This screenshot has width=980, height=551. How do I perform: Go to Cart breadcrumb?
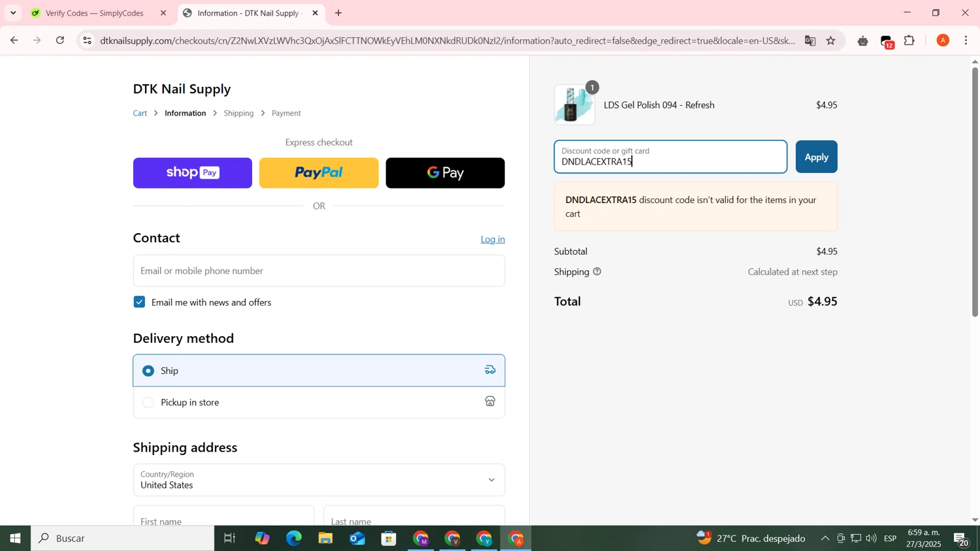[x=140, y=114]
